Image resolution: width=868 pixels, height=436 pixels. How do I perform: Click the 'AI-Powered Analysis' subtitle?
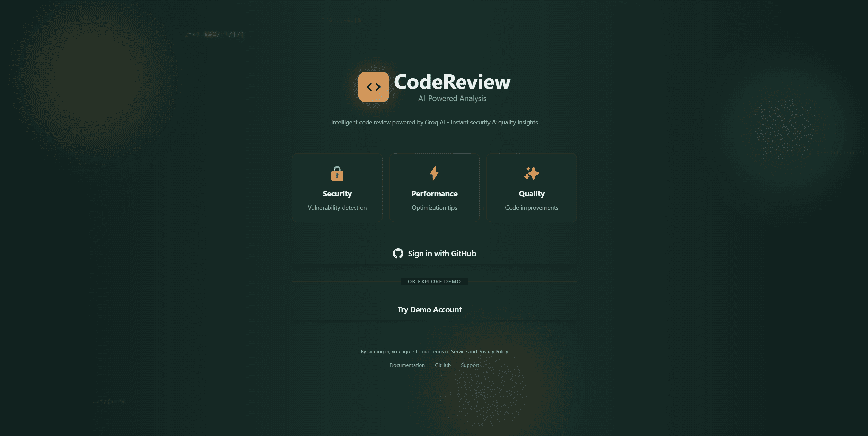452,98
